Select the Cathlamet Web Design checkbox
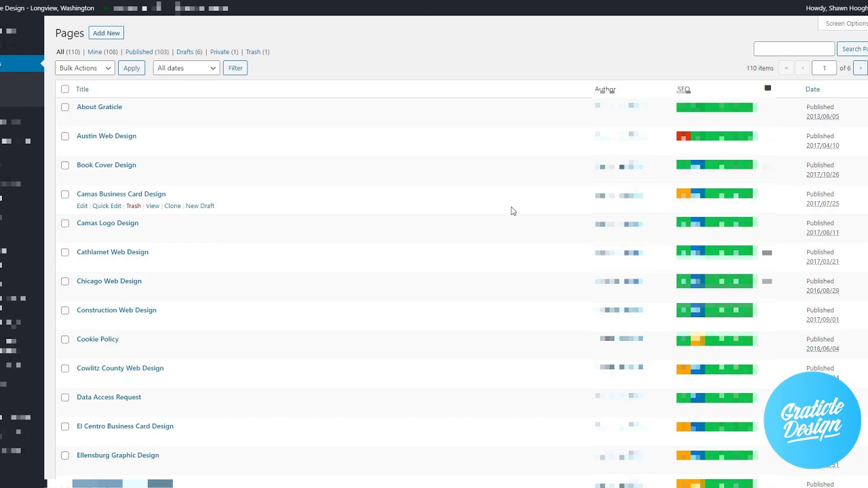This screenshot has height=488, width=868. pyautogui.click(x=65, y=252)
